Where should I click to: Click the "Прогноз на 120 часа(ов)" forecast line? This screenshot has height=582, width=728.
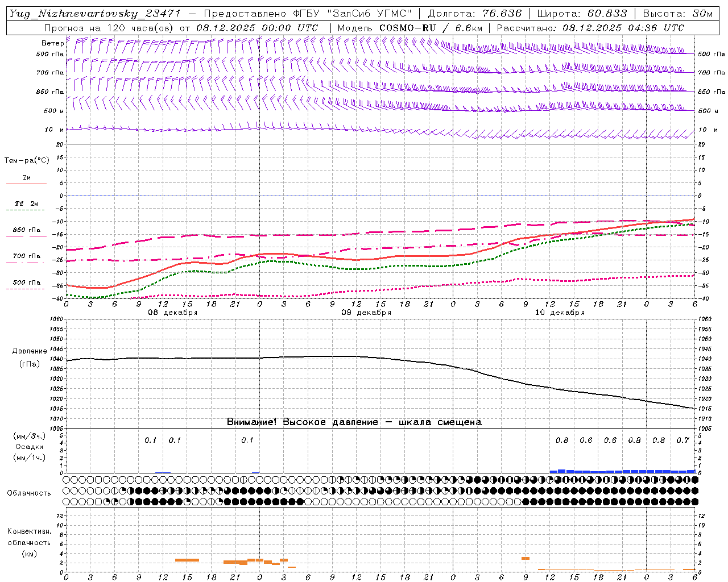click(181, 28)
